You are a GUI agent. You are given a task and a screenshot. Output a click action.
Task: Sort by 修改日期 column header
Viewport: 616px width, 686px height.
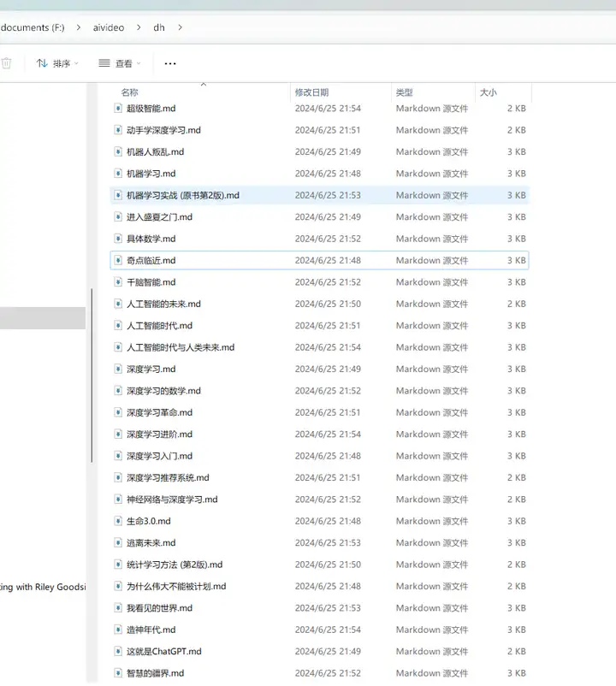click(x=311, y=92)
